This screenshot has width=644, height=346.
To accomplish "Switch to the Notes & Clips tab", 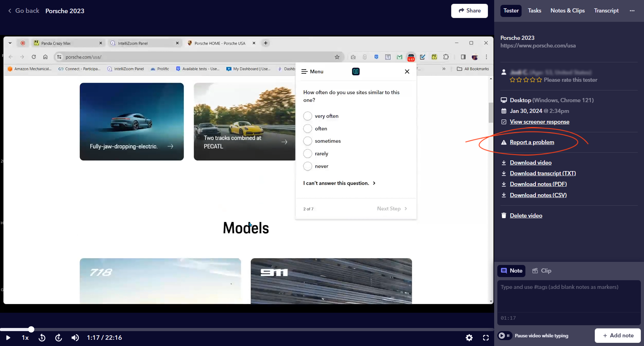I will point(567,11).
